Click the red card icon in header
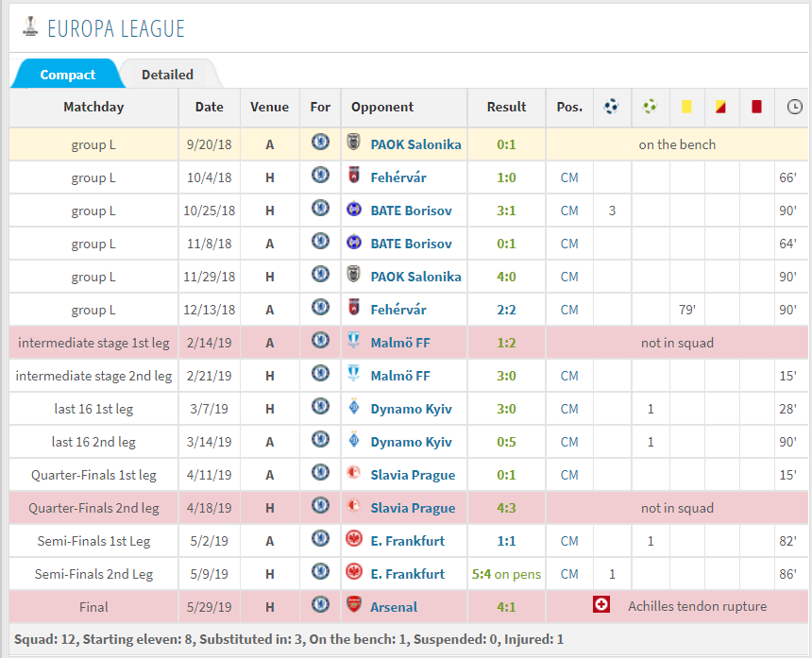Screen dimensions: 812x658 [x=756, y=107]
